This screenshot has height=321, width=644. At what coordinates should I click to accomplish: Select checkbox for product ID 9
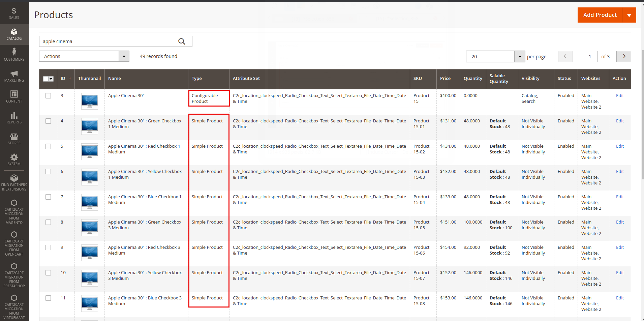[x=48, y=247]
